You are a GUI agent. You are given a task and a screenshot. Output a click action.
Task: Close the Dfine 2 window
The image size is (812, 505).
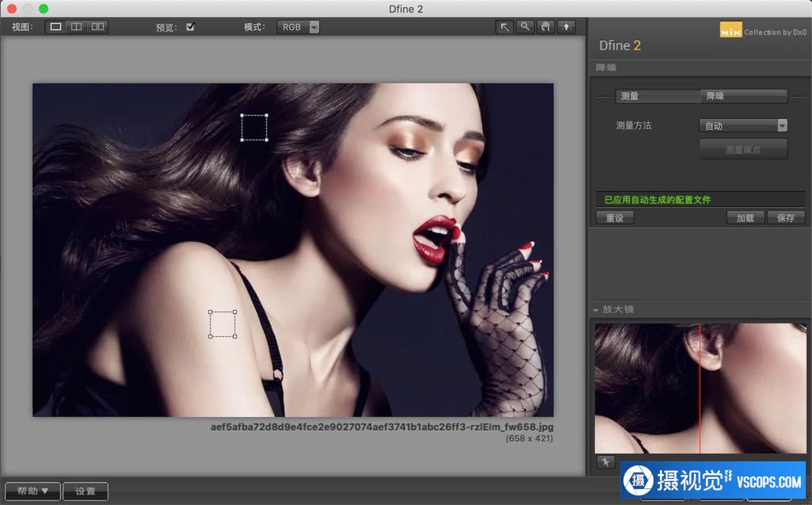click(12, 9)
